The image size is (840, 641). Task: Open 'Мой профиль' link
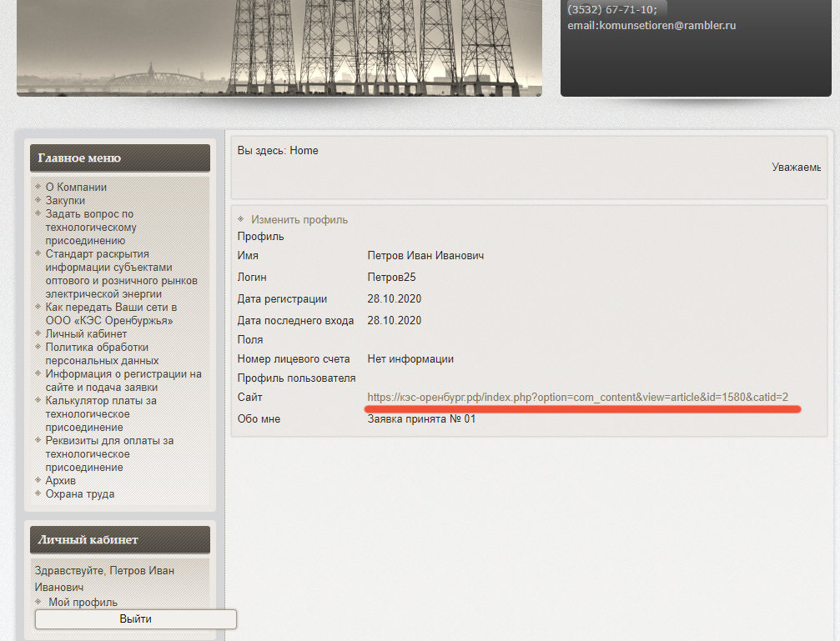pyautogui.click(x=83, y=602)
